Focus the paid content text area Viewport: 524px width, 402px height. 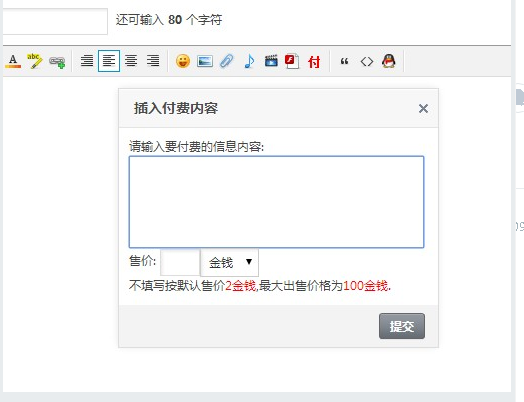click(x=277, y=202)
